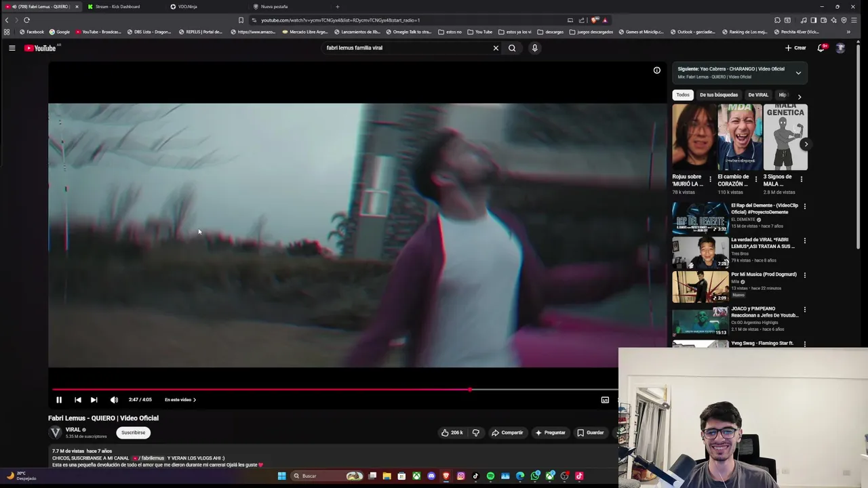Click the search magnifier button
The image size is (868, 488).
[x=512, y=48]
